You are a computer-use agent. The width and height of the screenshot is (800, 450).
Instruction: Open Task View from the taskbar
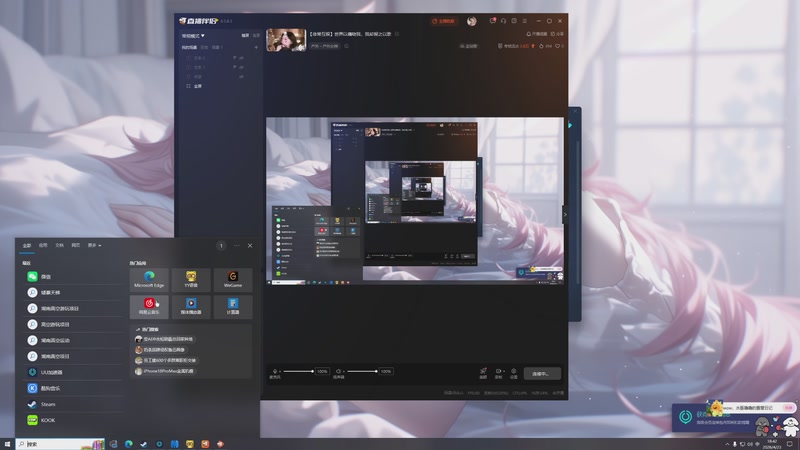point(113,444)
